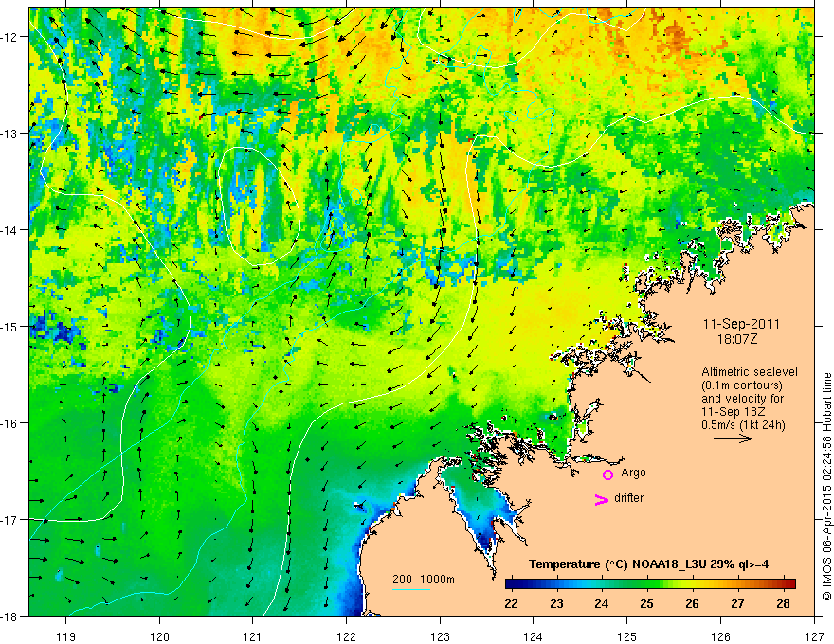This screenshot has width=834, height=644.
Task: Click the "Altimetric sealevel" text line
Action: pos(750,372)
